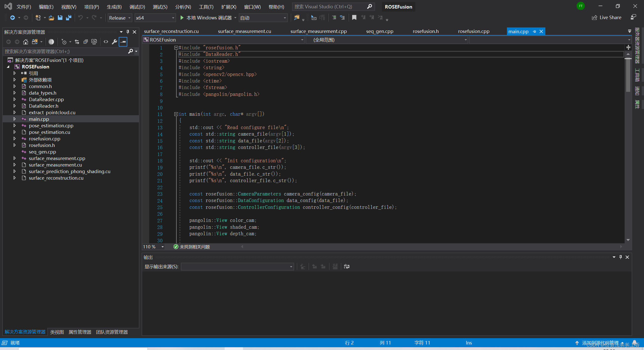Click the bookmark toolbar icon

[x=354, y=18]
